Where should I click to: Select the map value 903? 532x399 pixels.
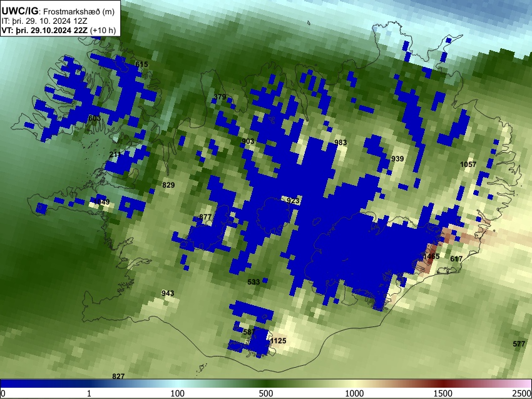pyautogui.click(x=248, y=141)
